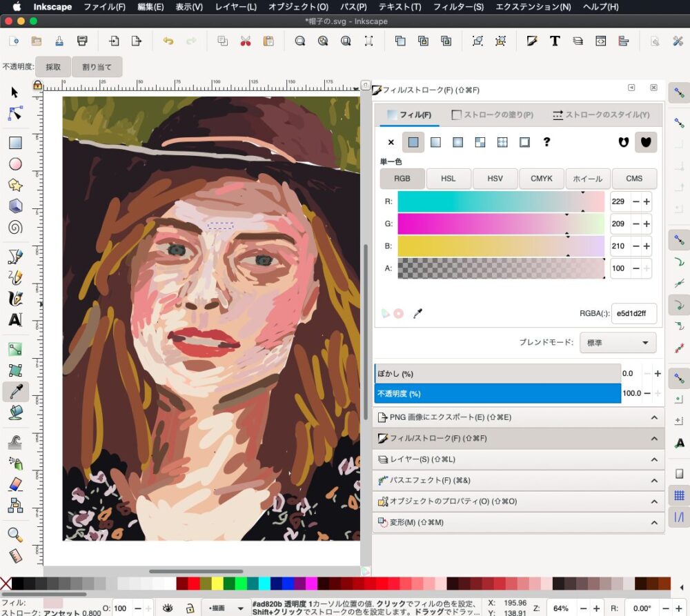Click the red (R) channel slider

tap(500, 201)
